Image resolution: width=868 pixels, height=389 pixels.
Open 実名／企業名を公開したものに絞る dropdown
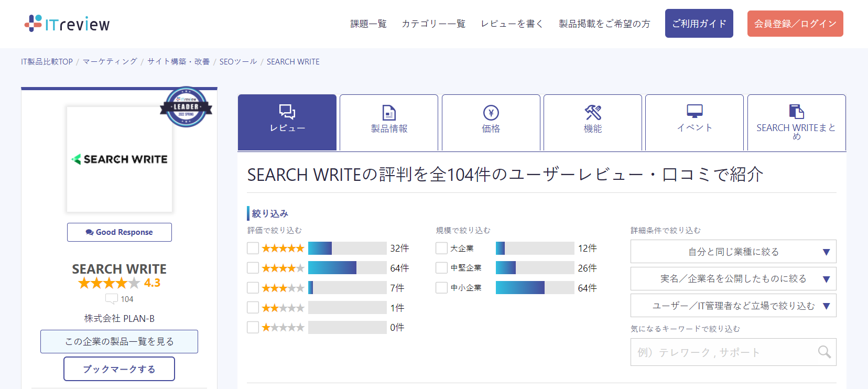(x=733, y=279)
